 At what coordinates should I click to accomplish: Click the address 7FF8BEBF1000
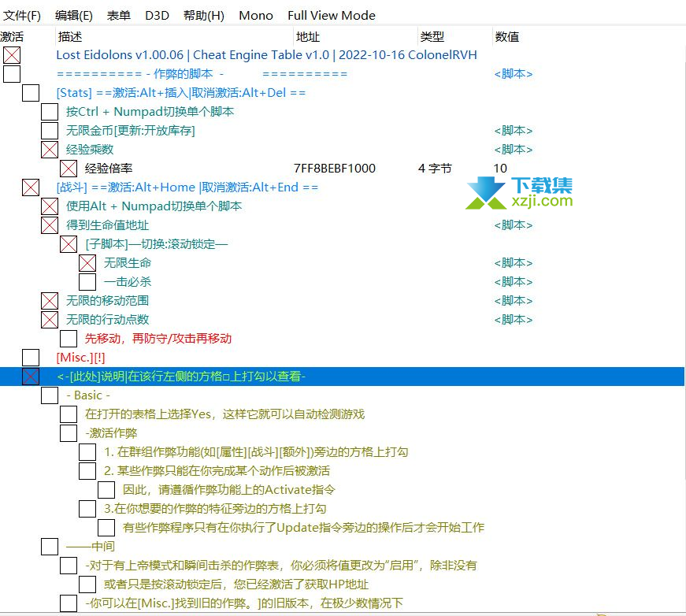335,169
